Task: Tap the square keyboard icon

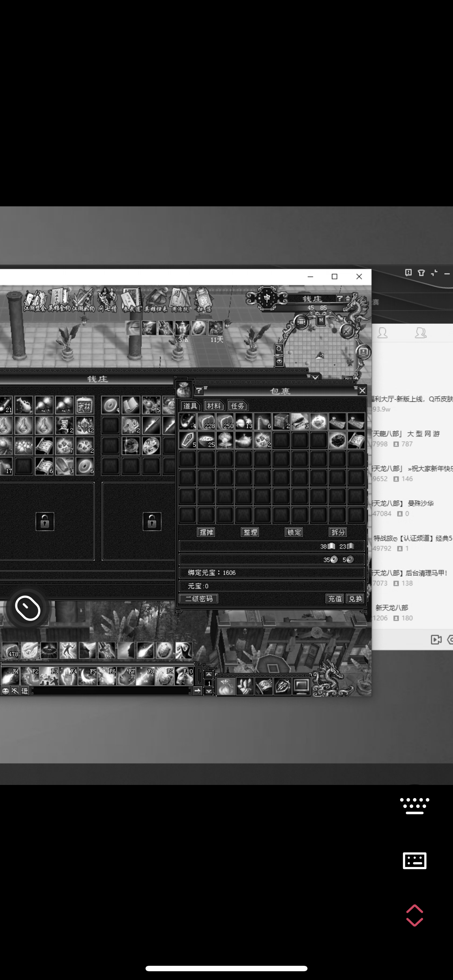Action: (x=415, y=860)
